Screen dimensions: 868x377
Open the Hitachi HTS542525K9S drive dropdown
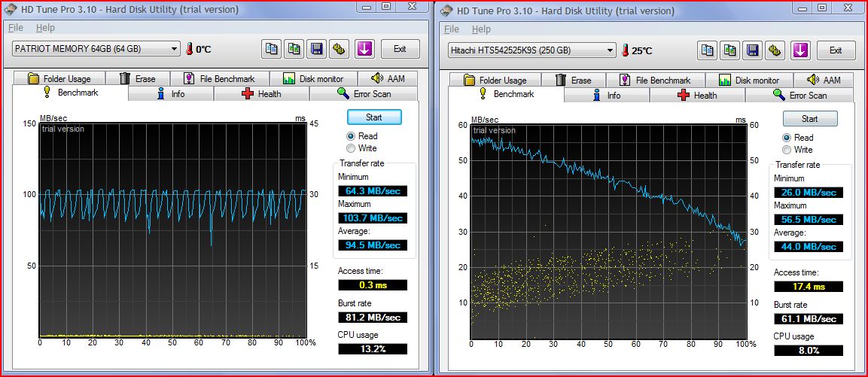tap(531, 50)
